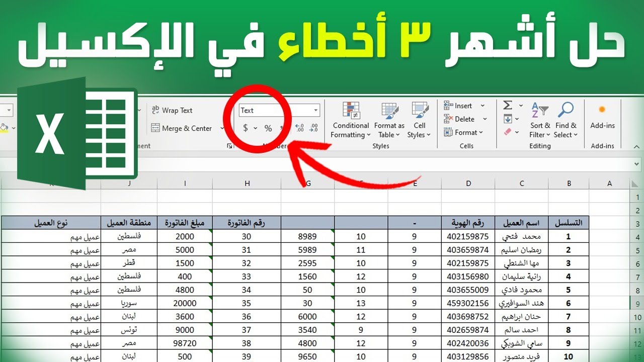Click header cell التسلسل
This screenshot has height=362, width=644.
click(x=569, y=223)
